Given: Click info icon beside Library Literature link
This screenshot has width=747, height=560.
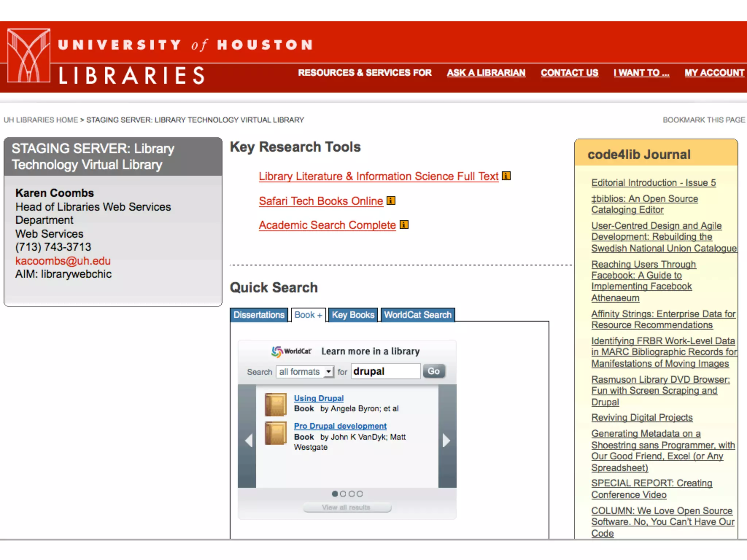Looking at the screenshot, I should coord(506,176).
